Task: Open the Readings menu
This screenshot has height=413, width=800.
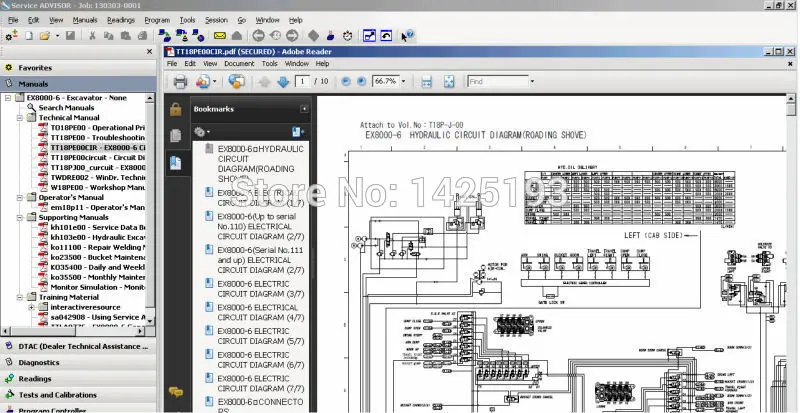Action: pos(120,19)
